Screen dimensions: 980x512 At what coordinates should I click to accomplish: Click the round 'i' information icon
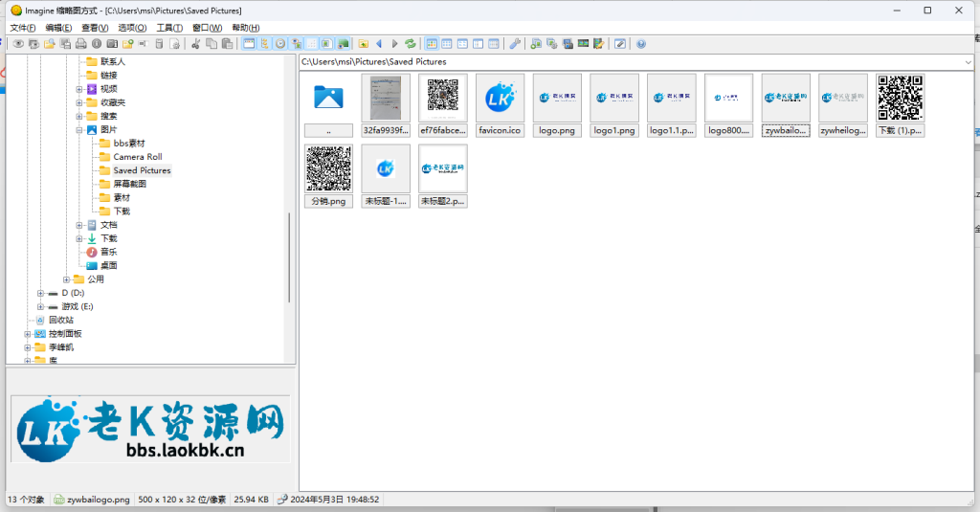97,44
